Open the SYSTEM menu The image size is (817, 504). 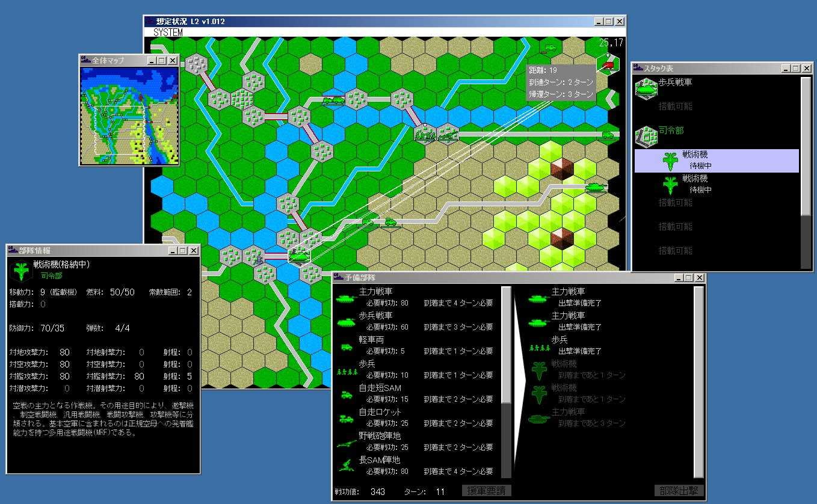tap(168, 32)
